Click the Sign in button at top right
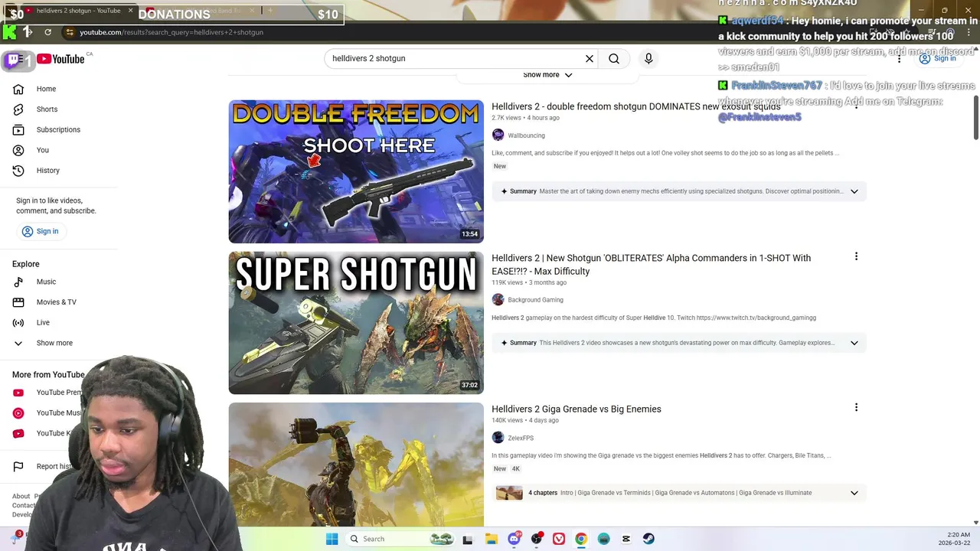980x551 pixels. 938,58
